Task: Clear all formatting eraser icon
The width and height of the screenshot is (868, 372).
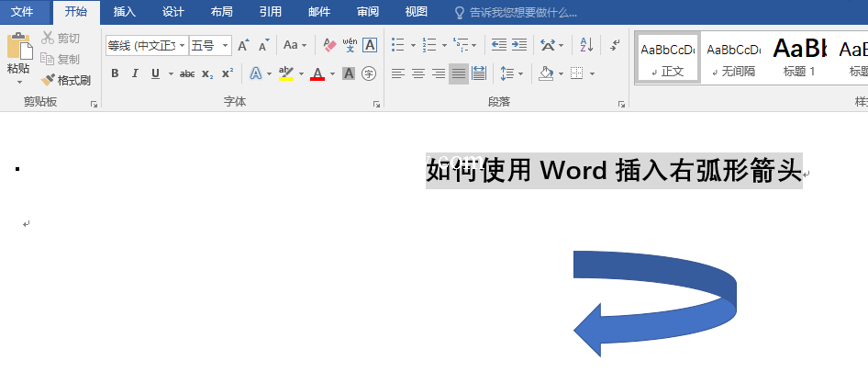Action: coord(329,45)
